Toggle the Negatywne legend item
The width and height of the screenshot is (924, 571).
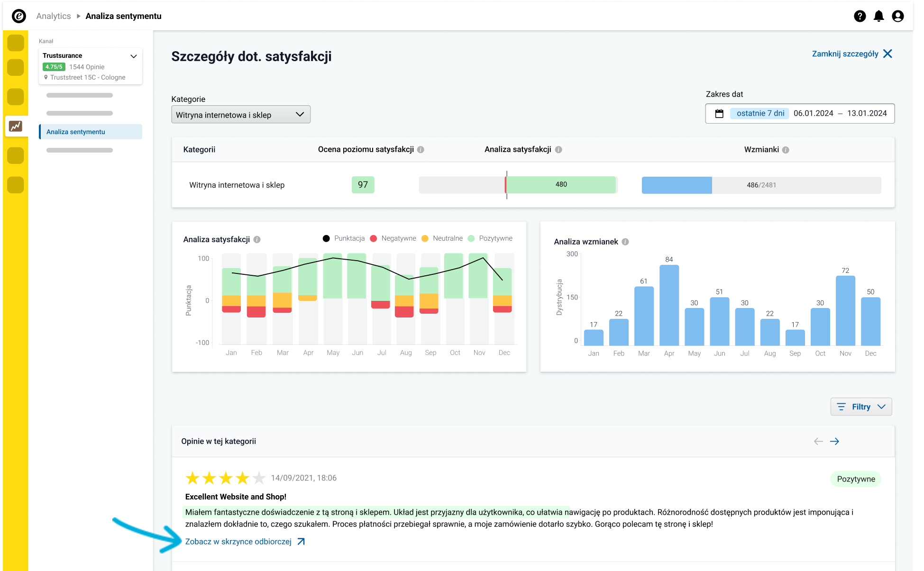coord(393,238)
